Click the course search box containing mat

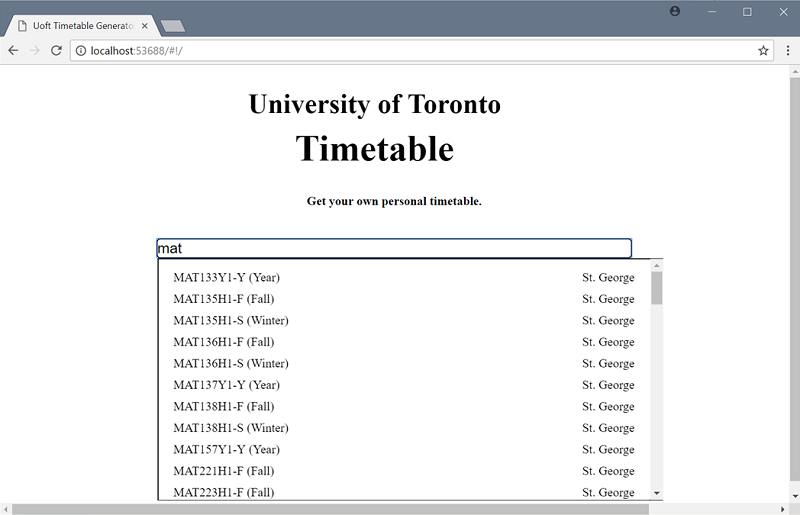coord(394,249)
